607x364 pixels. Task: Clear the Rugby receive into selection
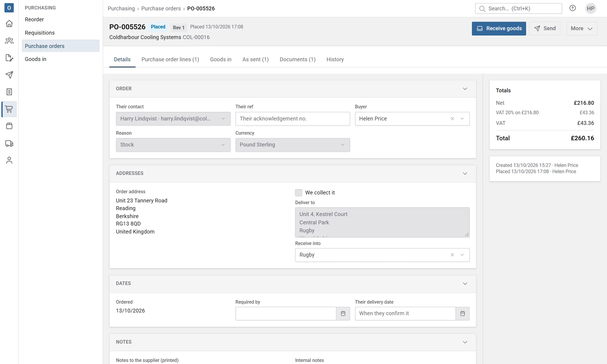[x=452, y=255]
